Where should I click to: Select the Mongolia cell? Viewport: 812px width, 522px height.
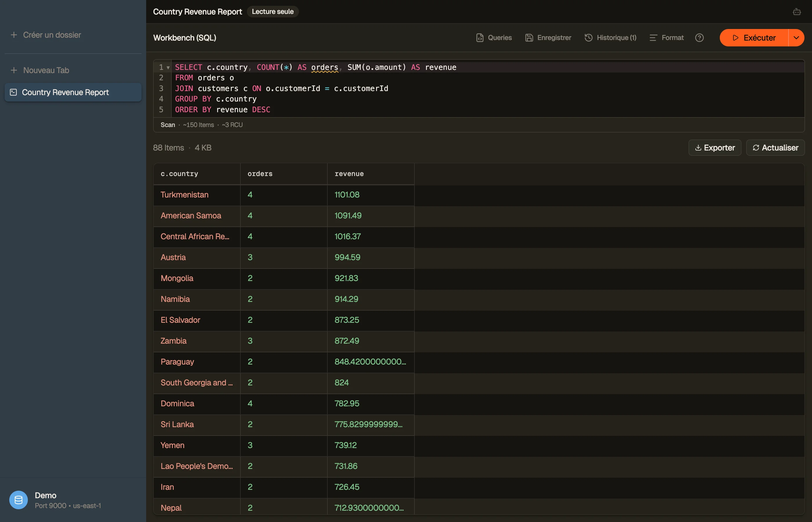point(197,278)
